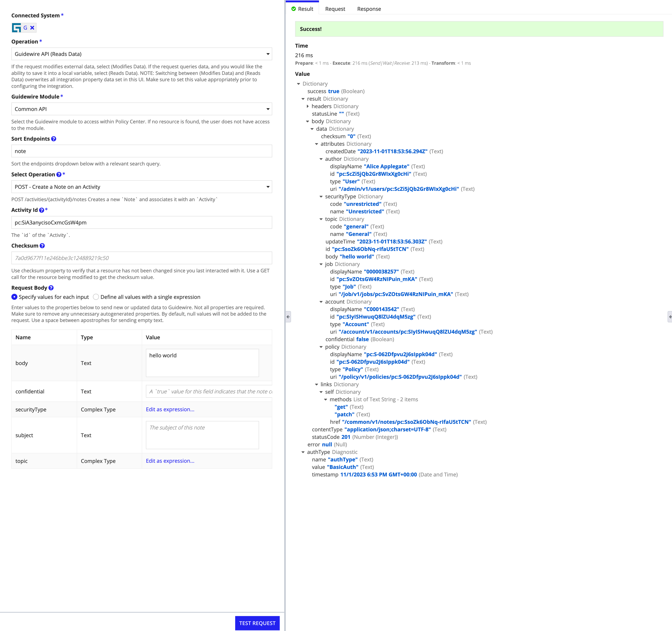Click the subject value textarea
The width and height of the screenshot is (672, 631).
pos(202,435)
